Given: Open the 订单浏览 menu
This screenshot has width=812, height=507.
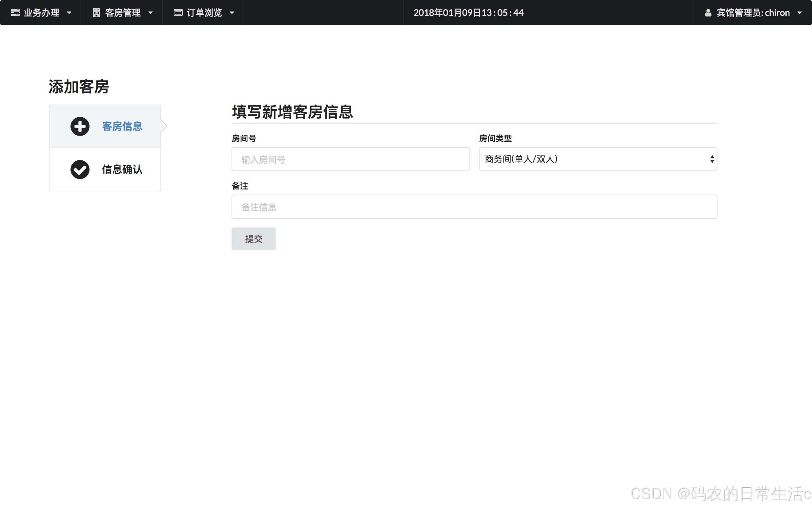Looking at the screenshot, I should (x=204, y=13).
